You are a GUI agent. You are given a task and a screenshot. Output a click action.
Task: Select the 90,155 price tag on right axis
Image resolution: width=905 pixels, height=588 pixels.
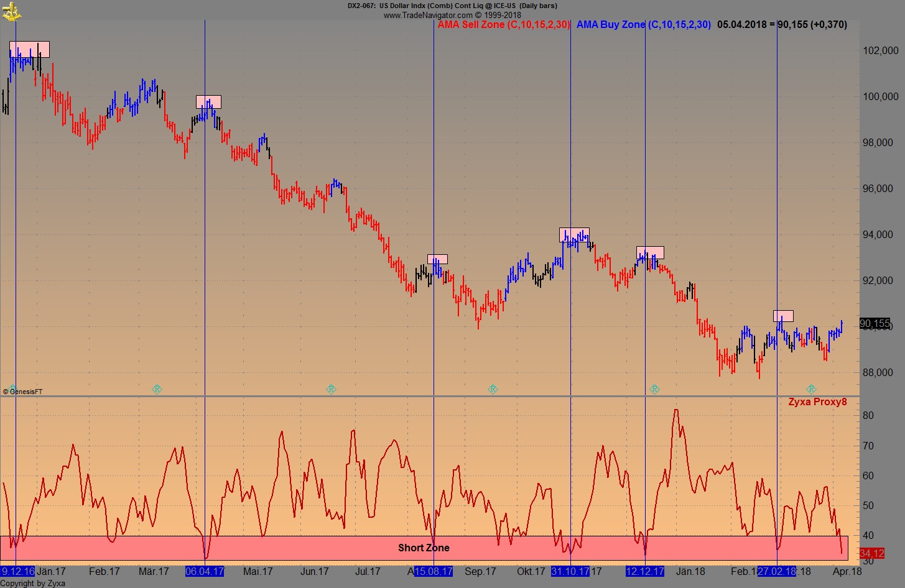(x=874, y=324)
